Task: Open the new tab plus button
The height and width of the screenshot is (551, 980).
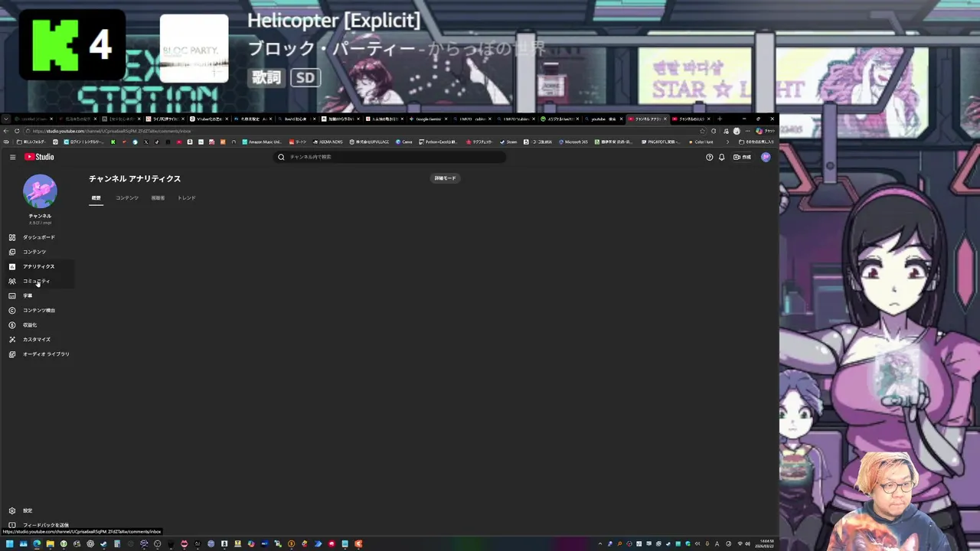Action: coord(719,119)
